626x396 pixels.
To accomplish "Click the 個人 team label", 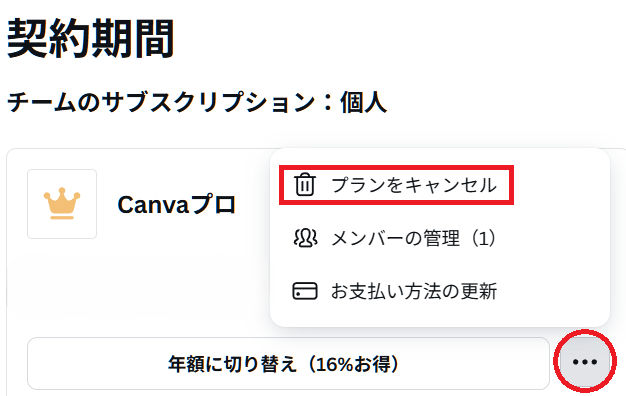I will 364,102.
